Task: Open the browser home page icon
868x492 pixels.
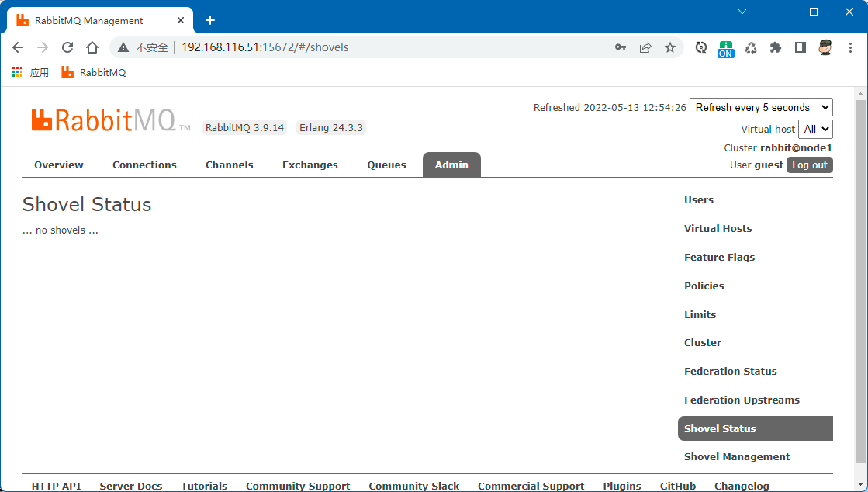Action: tap(92, 47)
